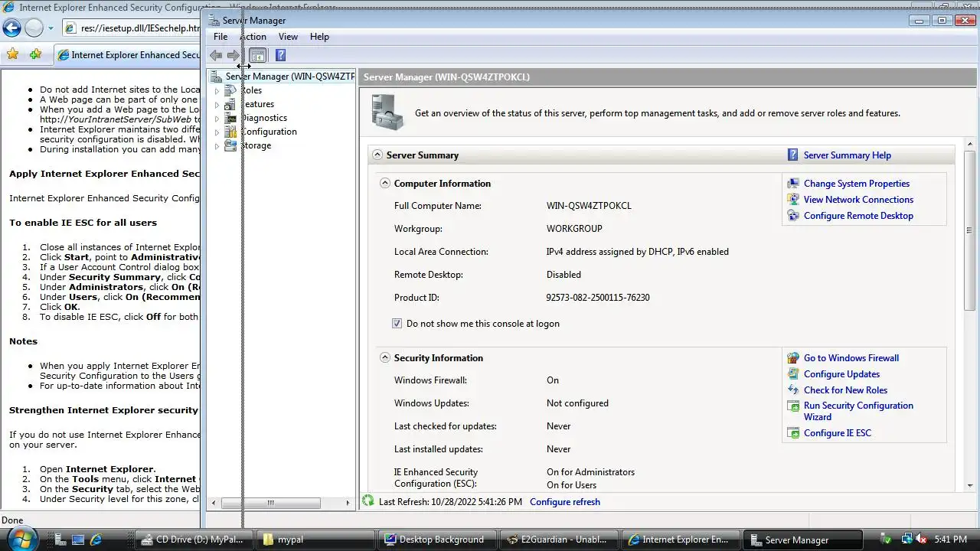Collapse the Computer Information section chevron
Screen dimensions: 980x551
(x=385, y=183)
